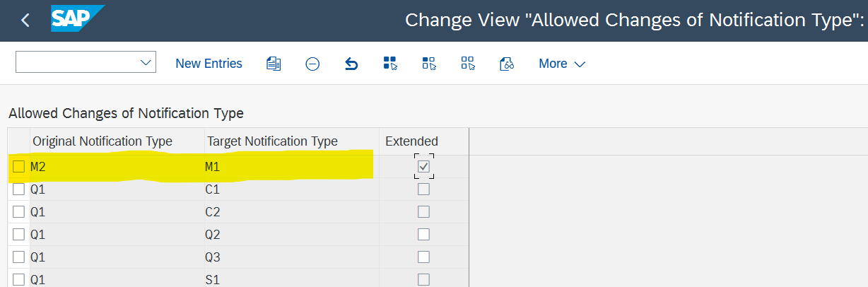The width and height of the screenshot is (868, 287).
Task: Uncheck the Extended checkbox for M2 to M1
Action: coord(423,166)
